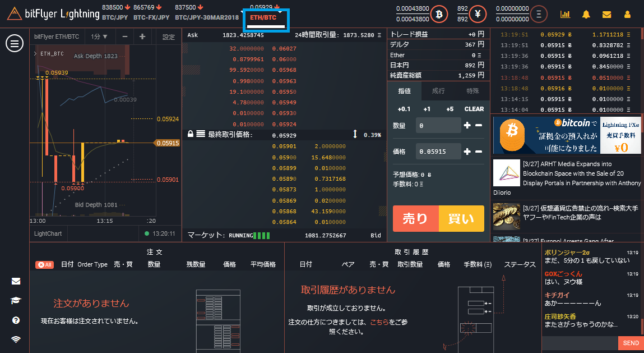Open the こちら link in trade history
This screenshot has width=644, height=353.
(x=379, y=322)
